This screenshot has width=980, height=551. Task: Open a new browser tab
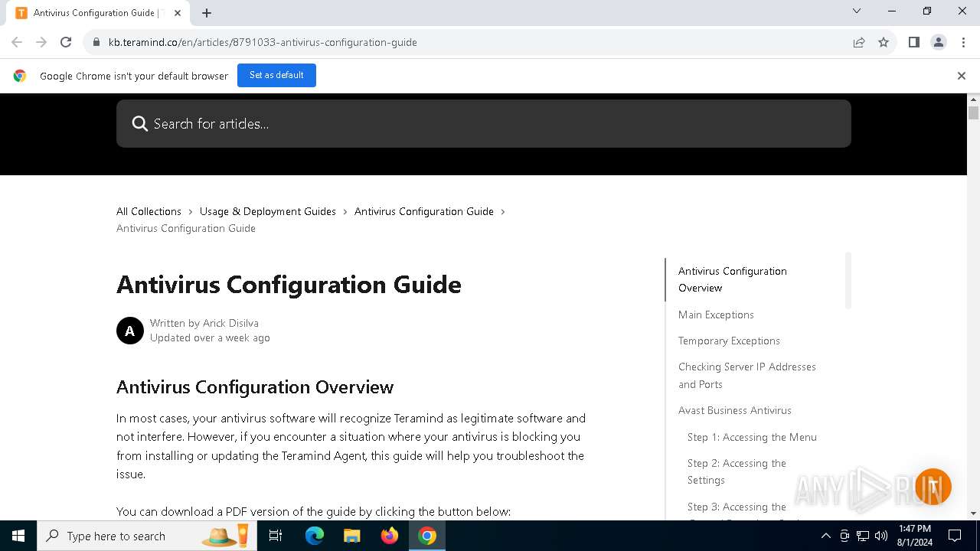pos(207,12)
